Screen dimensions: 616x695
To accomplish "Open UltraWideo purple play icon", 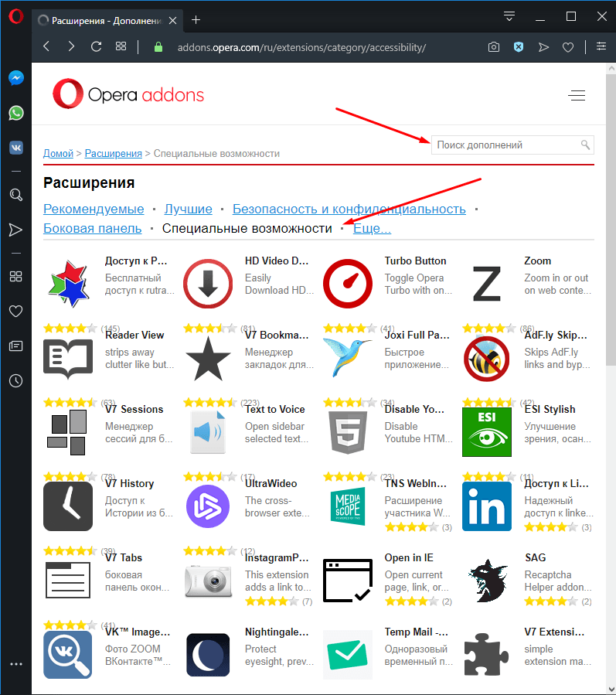I will pyautogui.click(x=208, y=506).
